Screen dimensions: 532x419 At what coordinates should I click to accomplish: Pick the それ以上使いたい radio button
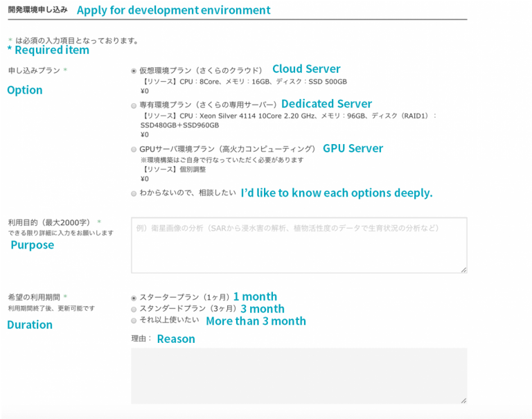pyautogui.click(x=134, y=321)
